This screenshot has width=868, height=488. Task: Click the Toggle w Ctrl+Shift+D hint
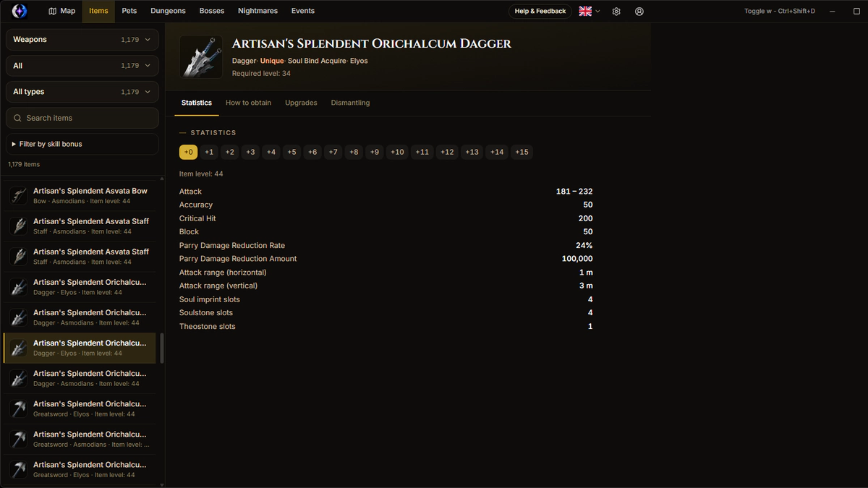[780, 12]
